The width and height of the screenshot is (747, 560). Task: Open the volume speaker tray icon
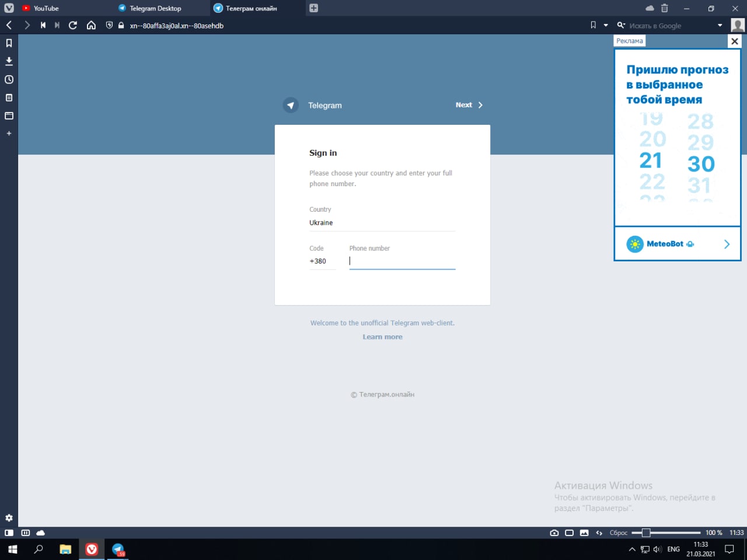(x=658, y=549)
